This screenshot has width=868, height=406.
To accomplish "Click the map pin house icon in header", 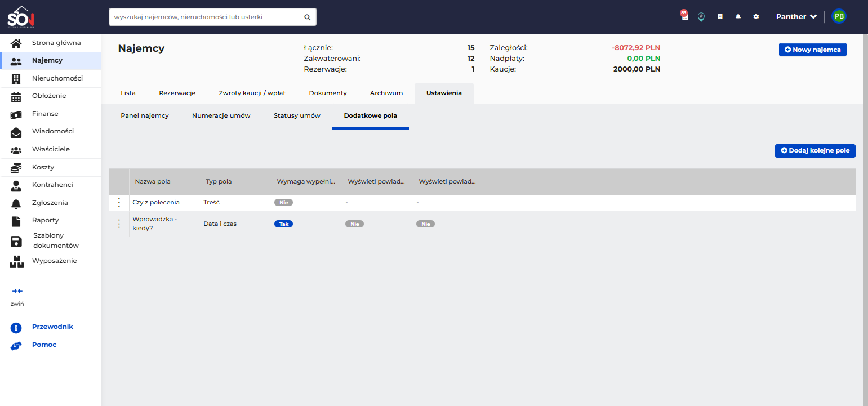I will 701,17.
